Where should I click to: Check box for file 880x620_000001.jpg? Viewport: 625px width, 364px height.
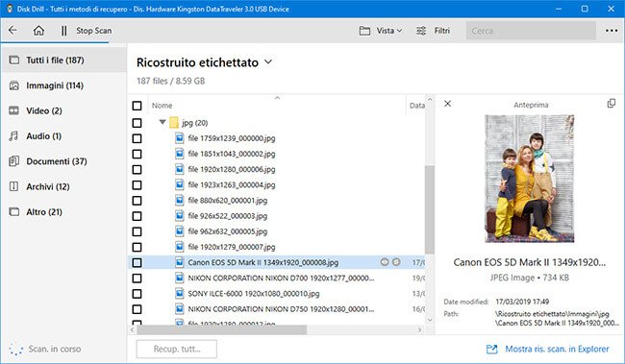[137, 201]
